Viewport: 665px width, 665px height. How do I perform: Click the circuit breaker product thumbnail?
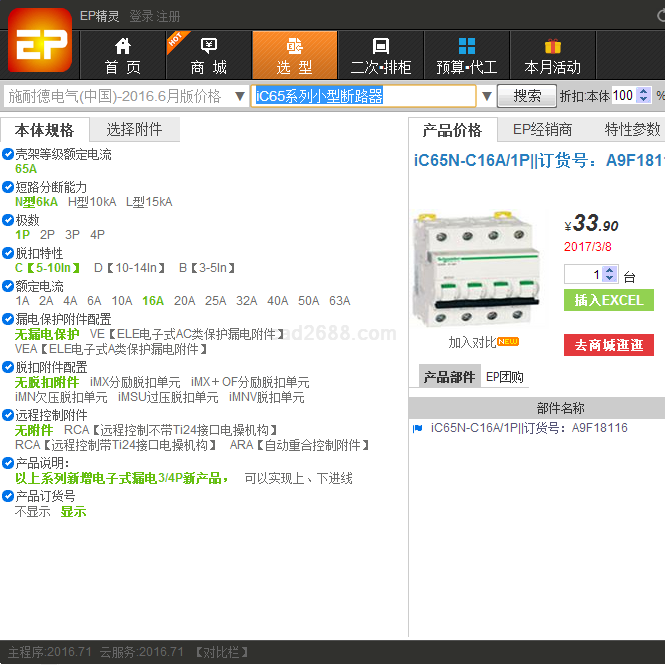pos(476,268)
